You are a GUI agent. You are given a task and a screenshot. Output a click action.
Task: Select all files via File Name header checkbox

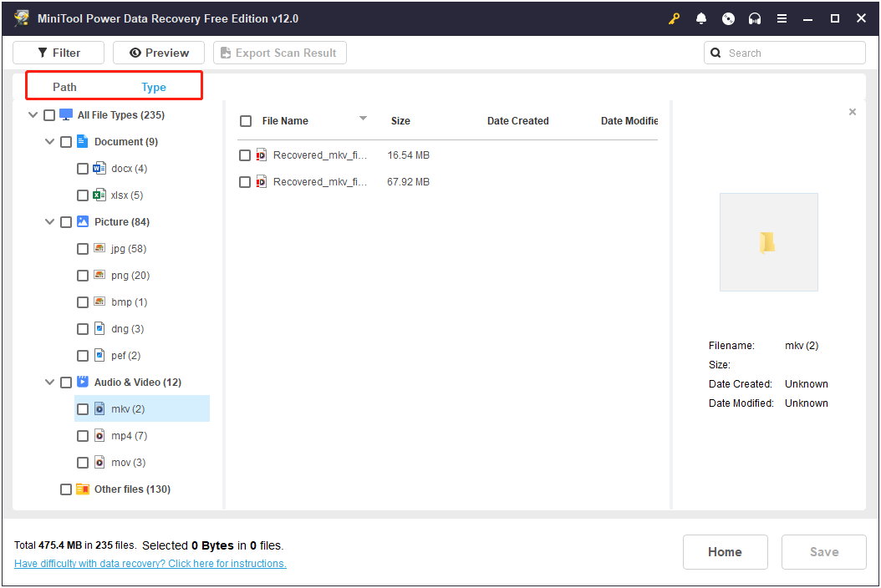tap(246, 121)
